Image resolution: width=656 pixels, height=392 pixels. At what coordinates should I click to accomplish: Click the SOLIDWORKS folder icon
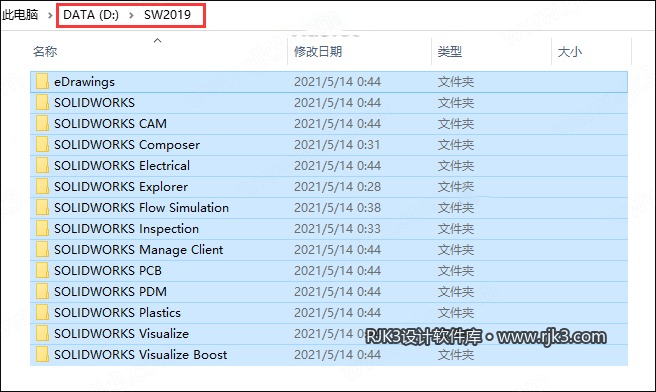(x=42, y=102)
